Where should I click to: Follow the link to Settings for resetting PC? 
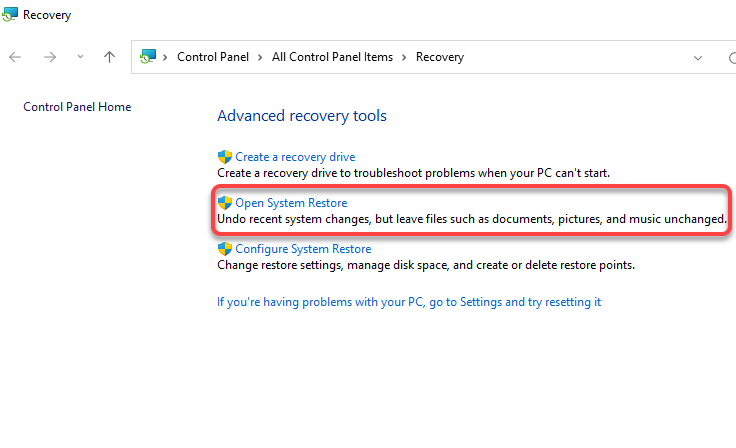409,302
